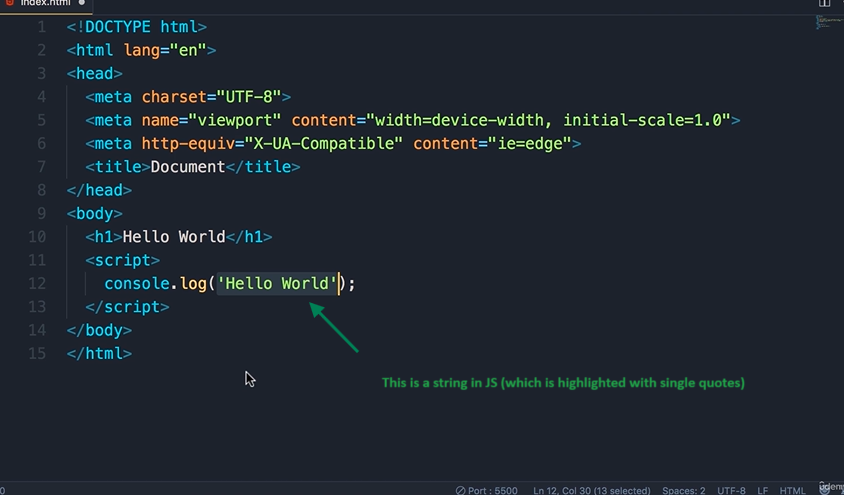Viewport: 844px width, 495px height.
Task: Click the Document text inside title tag
Action: pyautogui.click(x=187, y=167)
